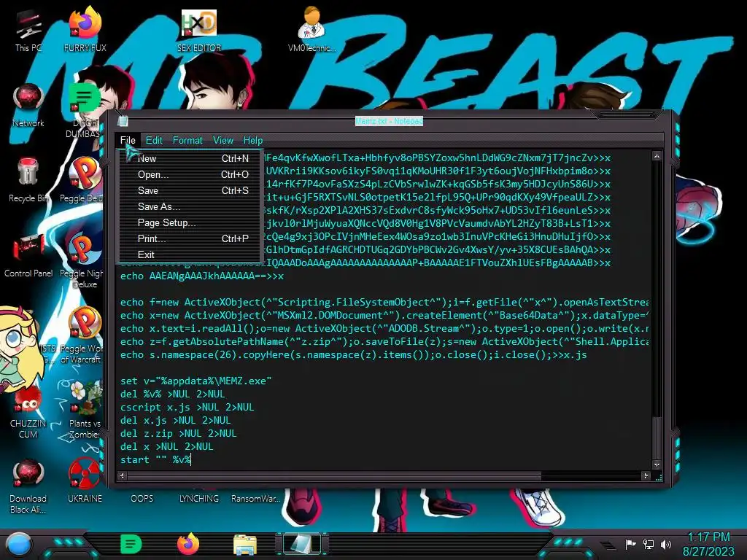Click the line 'del z.zip >NUL 2>NUL'
This screenshot has width=747, height=560.
click(x=178, y=433)
